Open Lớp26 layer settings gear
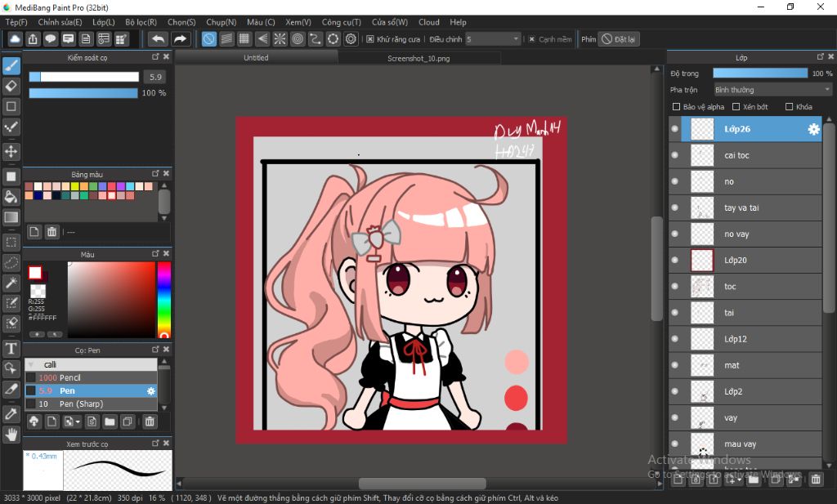This screenshot has height=504, width=837. point(813,129)
